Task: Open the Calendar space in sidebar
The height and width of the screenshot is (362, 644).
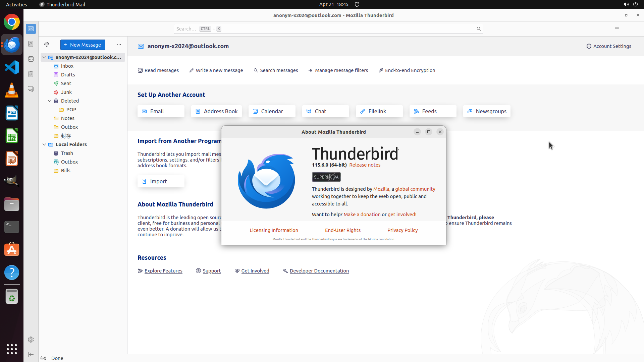Action: tap(31, 59)
